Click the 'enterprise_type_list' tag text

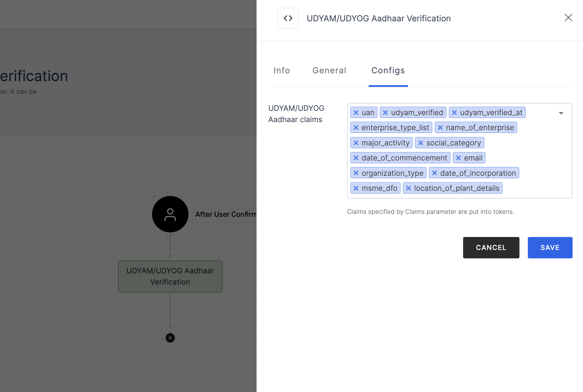coord(395,128)
